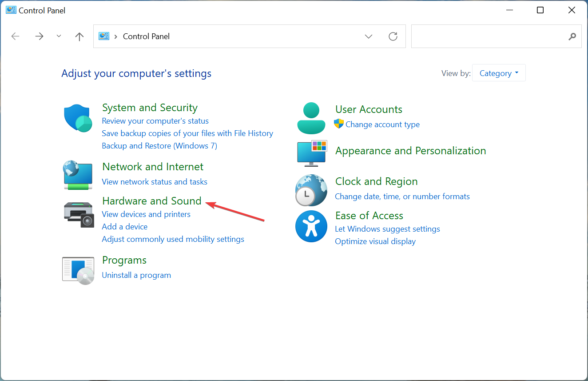Viewport: 588px width, 381px height.
Task: Expand the address bar history chevron
Action: 369,36
